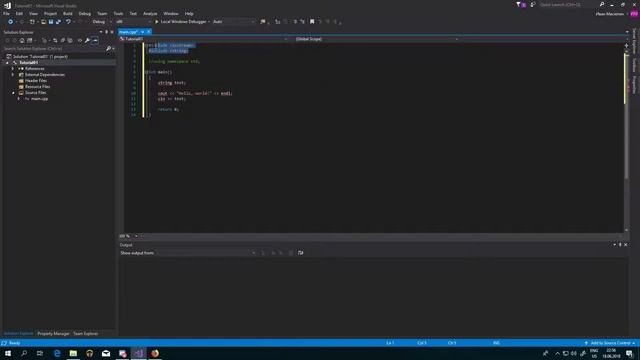Open the Project menu
Viewport: 640px width, 360px height.
(50, 13)
